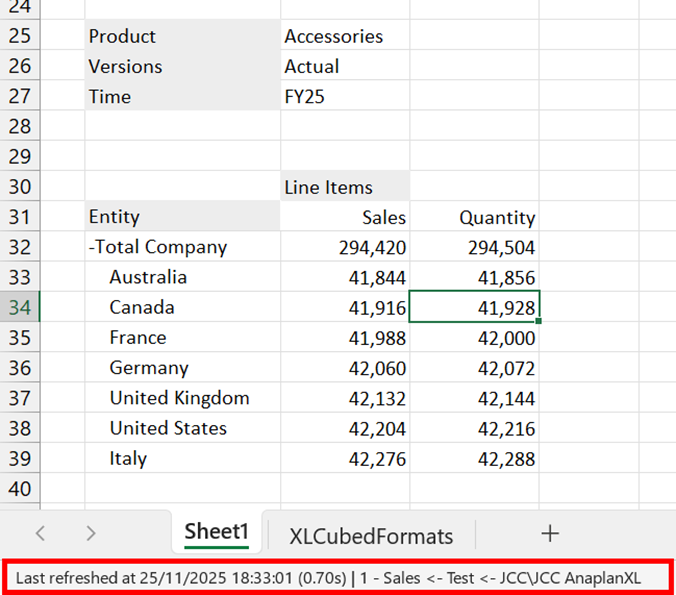Viewport: 676px width, 595px height.
Task: Collapse the Total Company entity row
Action: pos(92,247)
